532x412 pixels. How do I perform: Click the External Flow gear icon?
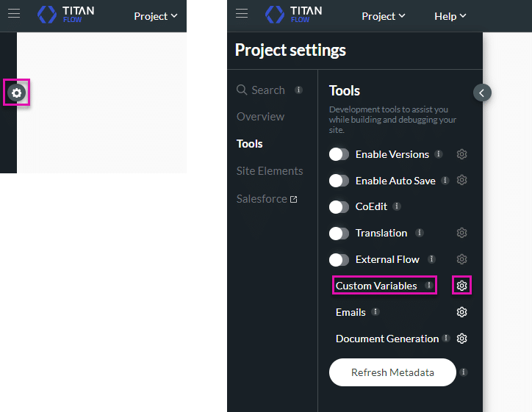click(x=461, y=259)
